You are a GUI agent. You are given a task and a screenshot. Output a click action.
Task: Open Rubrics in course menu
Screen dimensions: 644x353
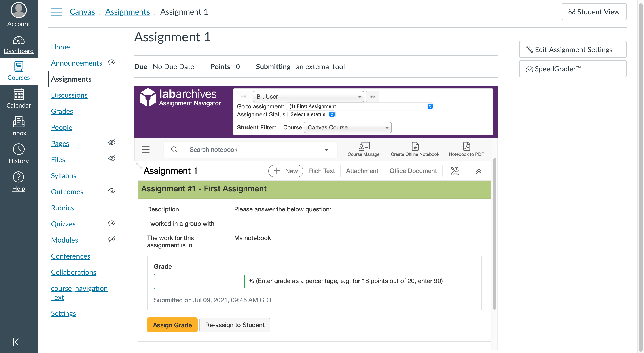[63, 208]
